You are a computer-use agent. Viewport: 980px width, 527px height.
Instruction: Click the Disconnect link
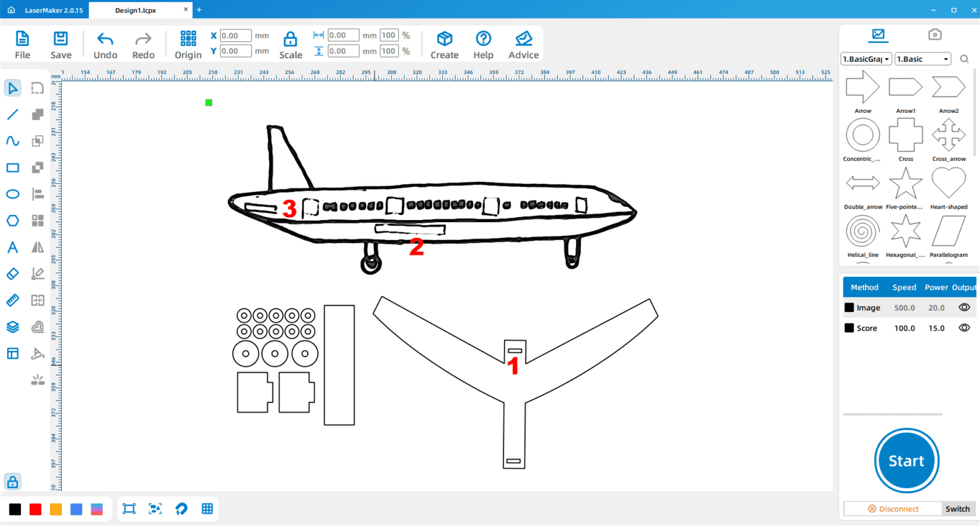[893, 508]
